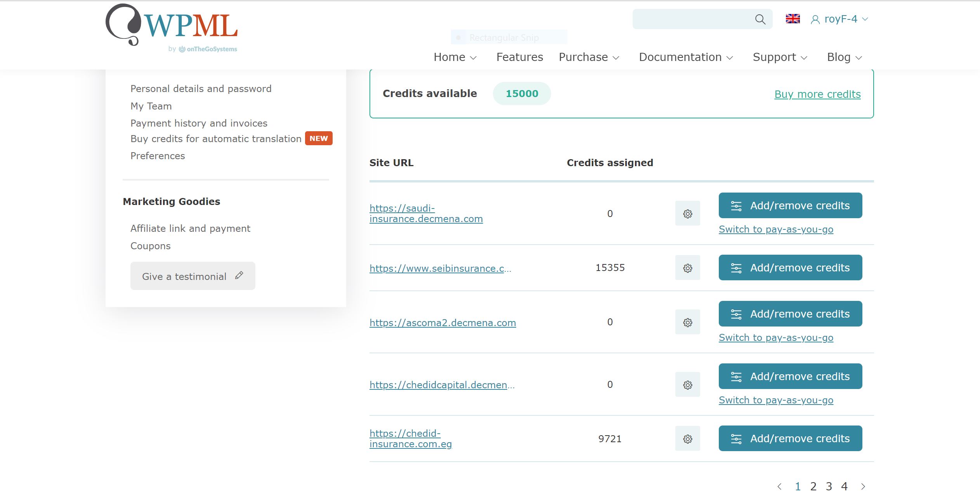
Task: Open My Team page
Action: tap(151, 106)
